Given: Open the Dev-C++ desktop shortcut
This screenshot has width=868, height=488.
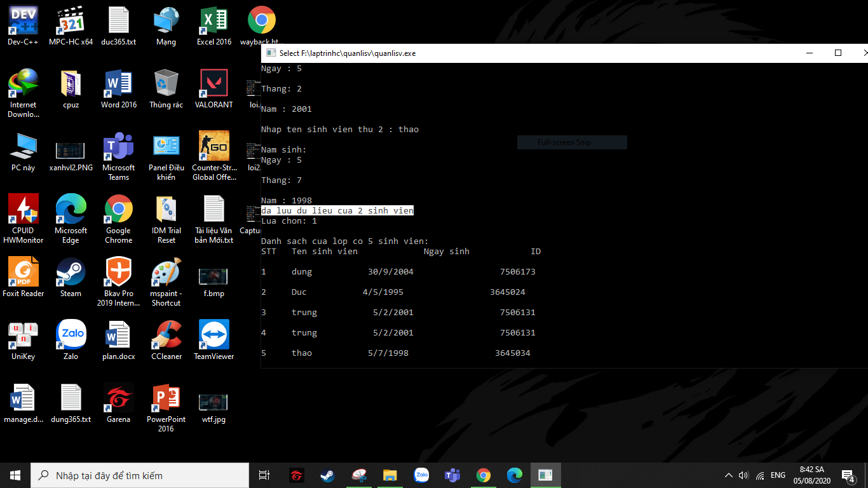Looking at the screenshot, I should coord(23,21).
